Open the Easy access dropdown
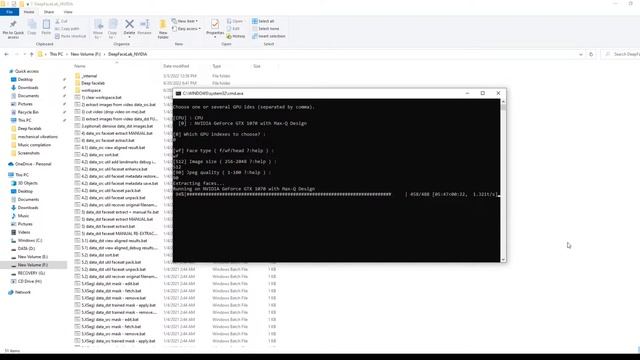640x360 pixels. [x=186, y=29]
